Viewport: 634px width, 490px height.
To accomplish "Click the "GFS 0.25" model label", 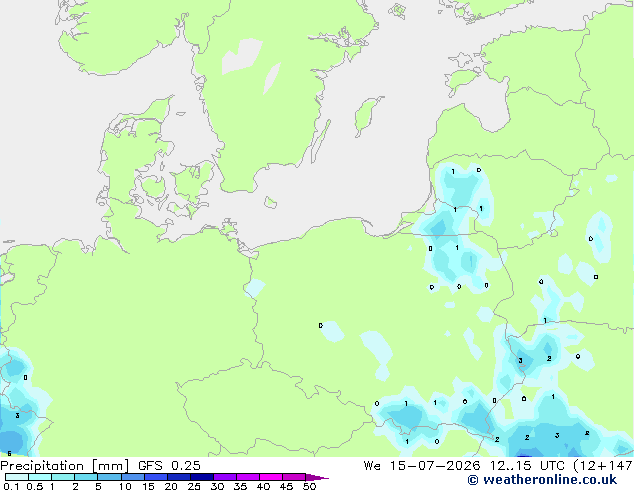I will point(169,466).
